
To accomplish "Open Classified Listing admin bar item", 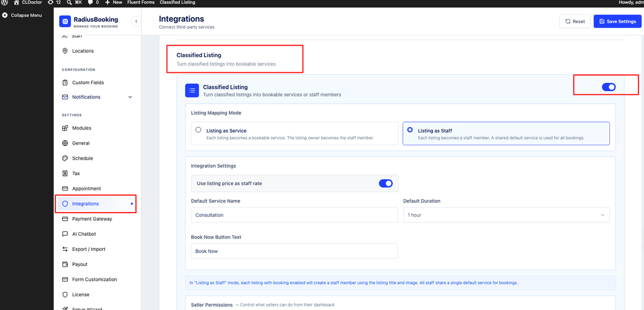I will (177, 3).
